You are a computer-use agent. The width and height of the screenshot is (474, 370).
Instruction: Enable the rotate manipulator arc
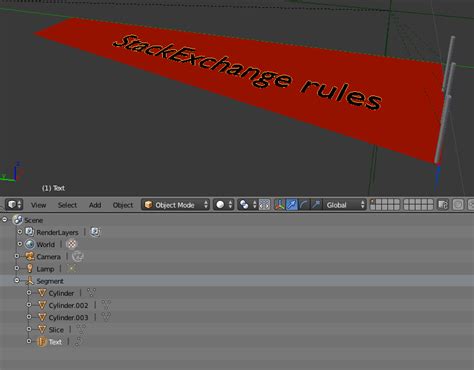(x=304, y=205)
